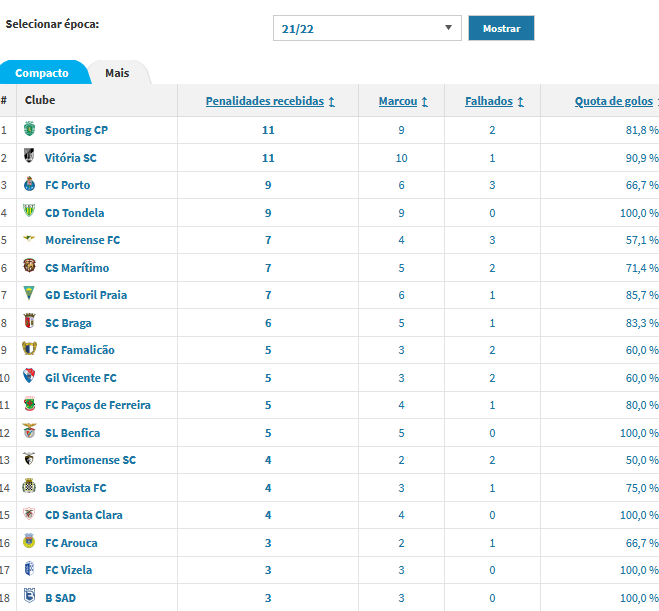659x611 pixels.
Task: Open the Portimonense SC club link
Action: pyautogui.click(x=91, y=460)
